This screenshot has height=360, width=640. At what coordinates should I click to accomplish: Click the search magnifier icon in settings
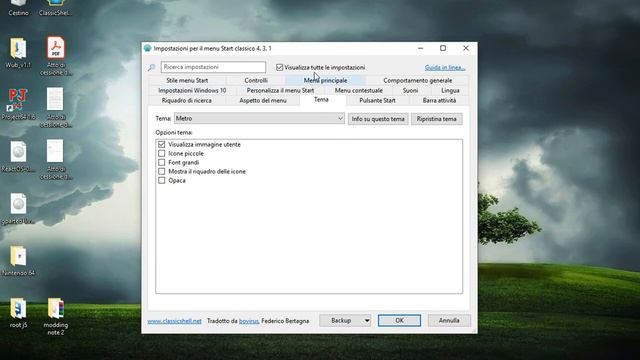point(151,67)
